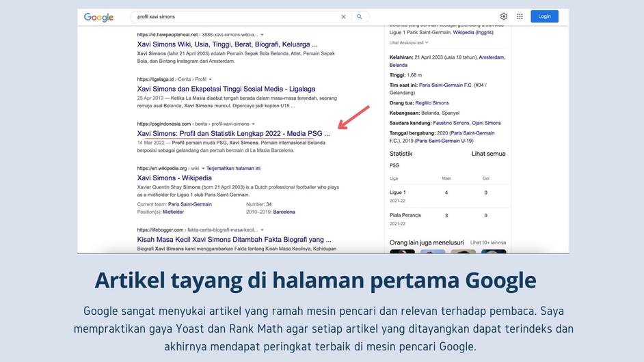Expand options arrow next to howpeopleheal.net URL
The height and width of the screenshot is (362, 644).
coord(262,35)
